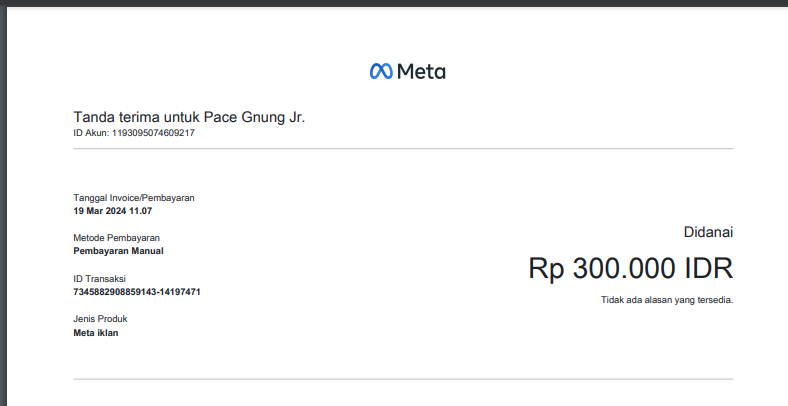Click the 'Tanggal Invoice/Pembayaran' label
The width and height of the screenshot is (788, 406).
(x=134, y=198)
